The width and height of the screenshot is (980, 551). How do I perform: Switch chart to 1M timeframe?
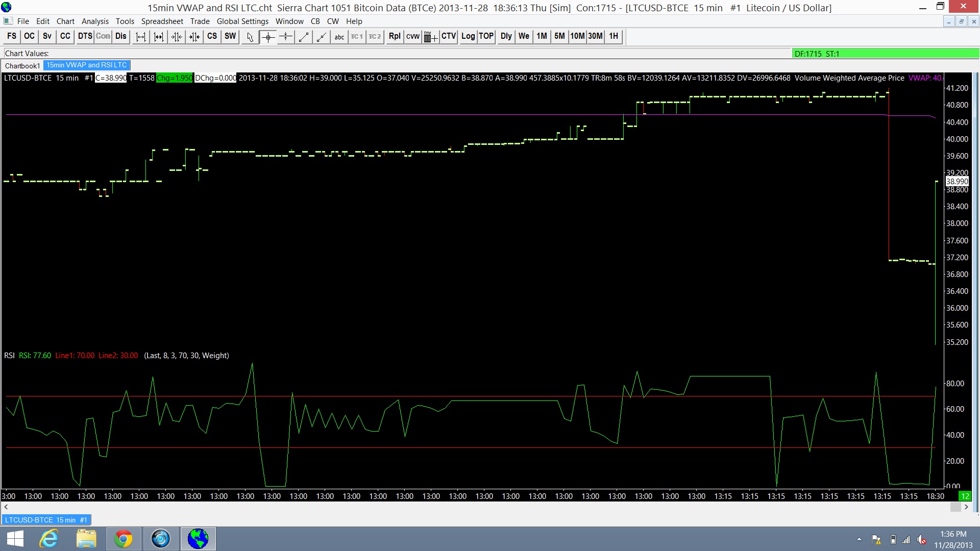[542, 36]
